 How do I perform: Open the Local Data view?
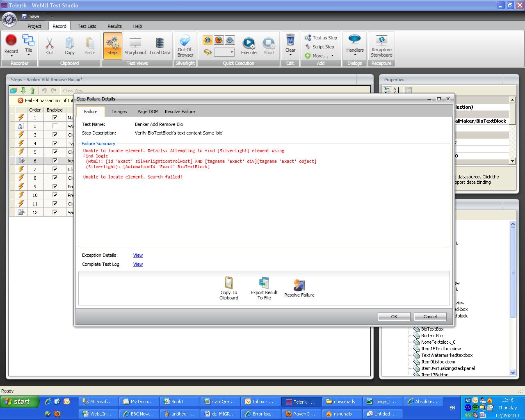pyautogui.click(x=160, y=46)
